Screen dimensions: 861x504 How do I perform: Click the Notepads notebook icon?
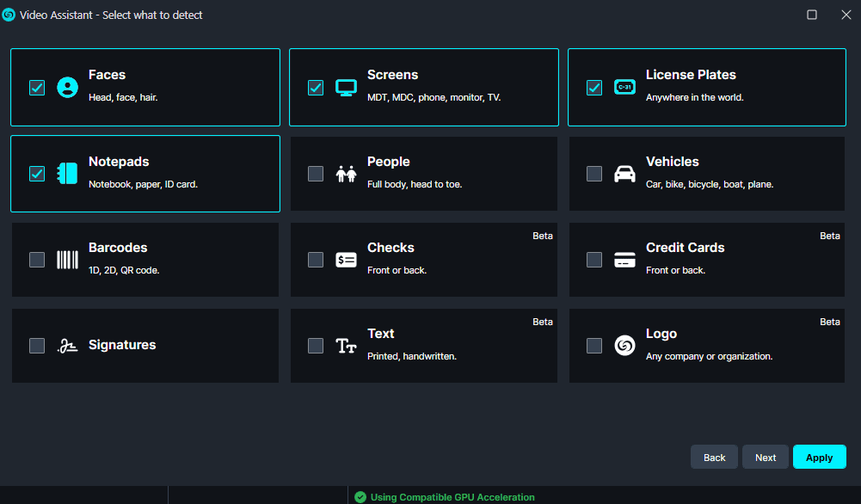tap(67, 174)
